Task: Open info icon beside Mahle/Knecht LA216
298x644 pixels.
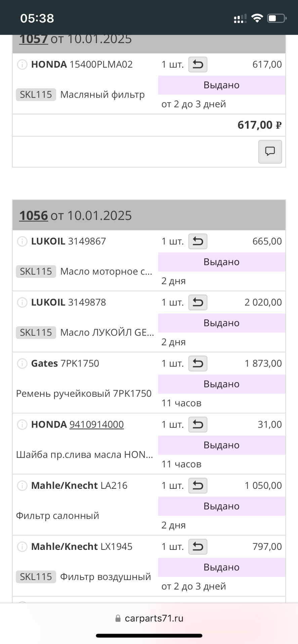Action: (22, 485)
